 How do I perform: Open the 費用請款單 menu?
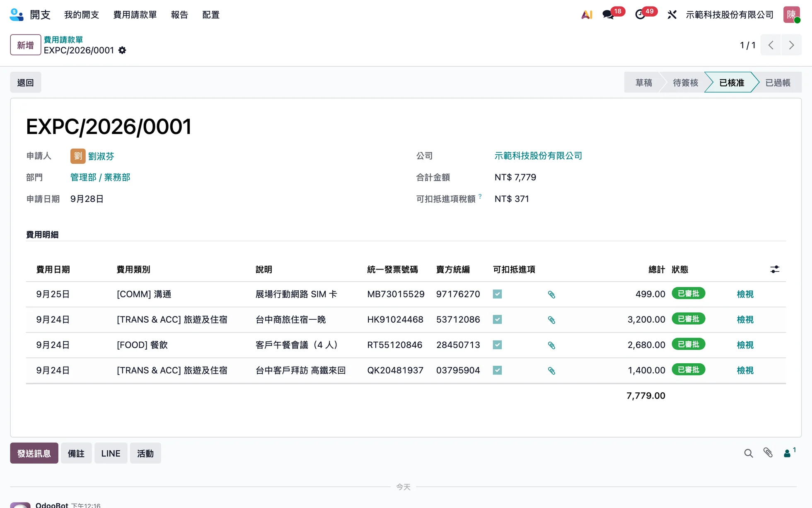pyautogui.click(x=135, y=15)
